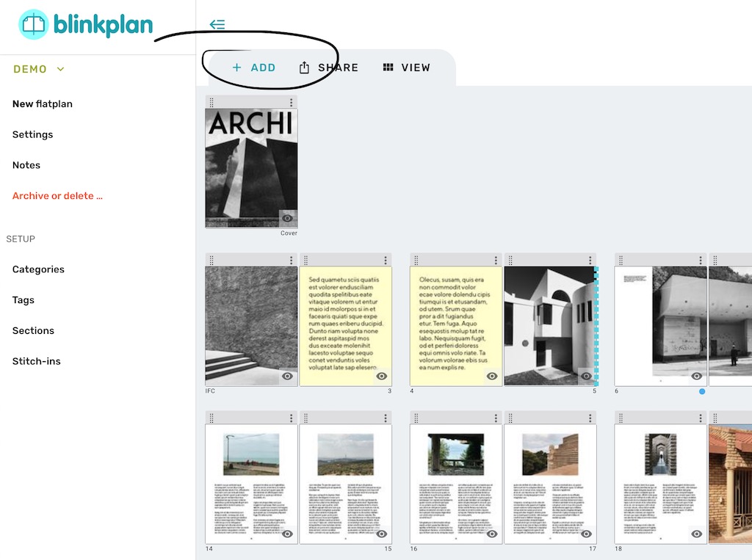Screen dimensions: 752x560
Task: Click the blue dot indicator below page 6
Action: [x=701, y=391]
